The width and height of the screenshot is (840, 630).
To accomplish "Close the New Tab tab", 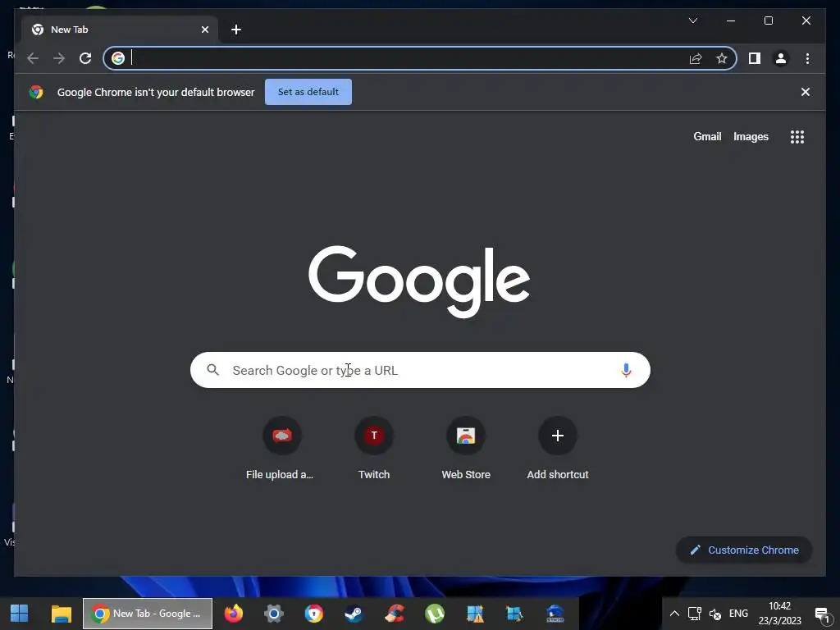I will click(x=204, y=30).
